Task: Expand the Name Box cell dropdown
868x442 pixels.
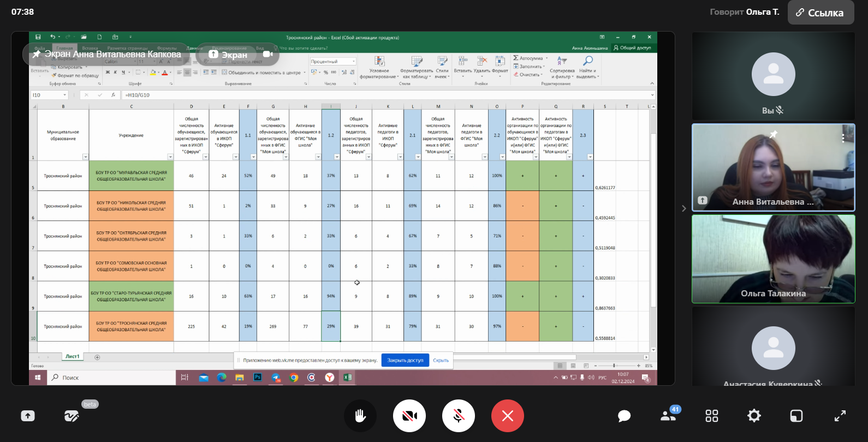Action: click(x=64, y=95)
